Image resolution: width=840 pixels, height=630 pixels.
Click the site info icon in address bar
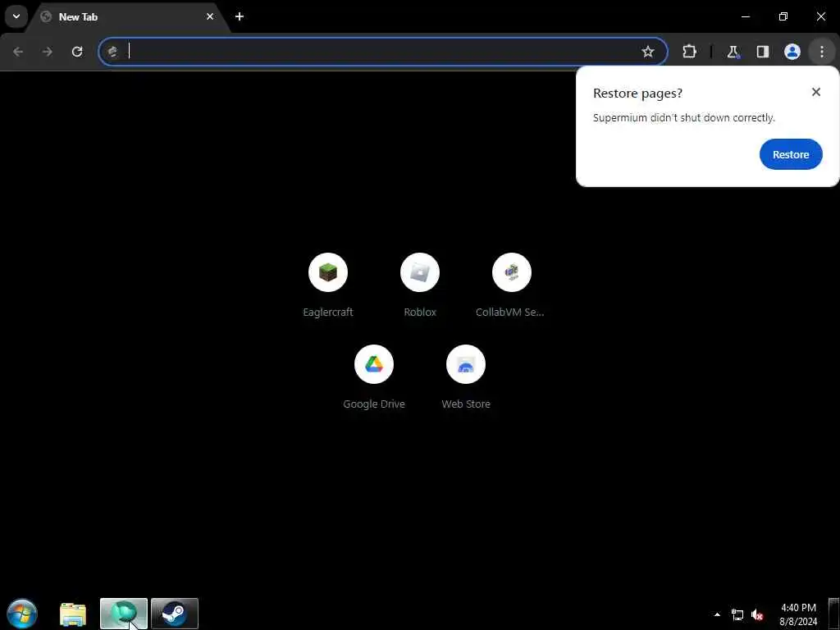(112, 52)
